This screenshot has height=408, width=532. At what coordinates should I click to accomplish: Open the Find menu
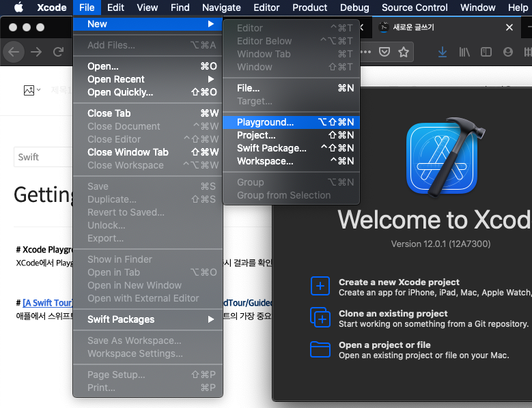pos(180,7)
